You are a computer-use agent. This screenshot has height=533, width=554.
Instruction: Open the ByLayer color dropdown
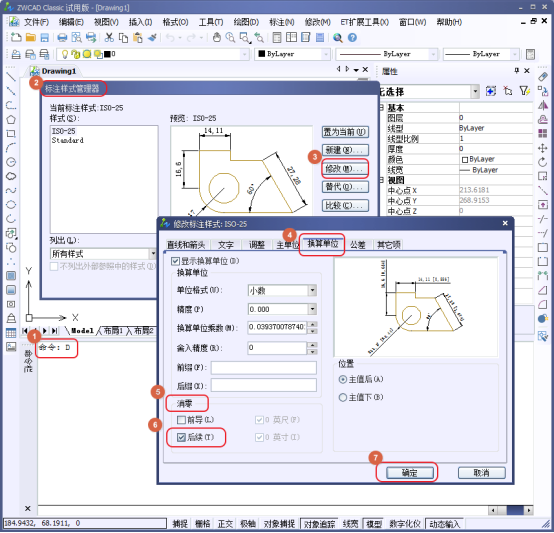[x=326, y=54]
